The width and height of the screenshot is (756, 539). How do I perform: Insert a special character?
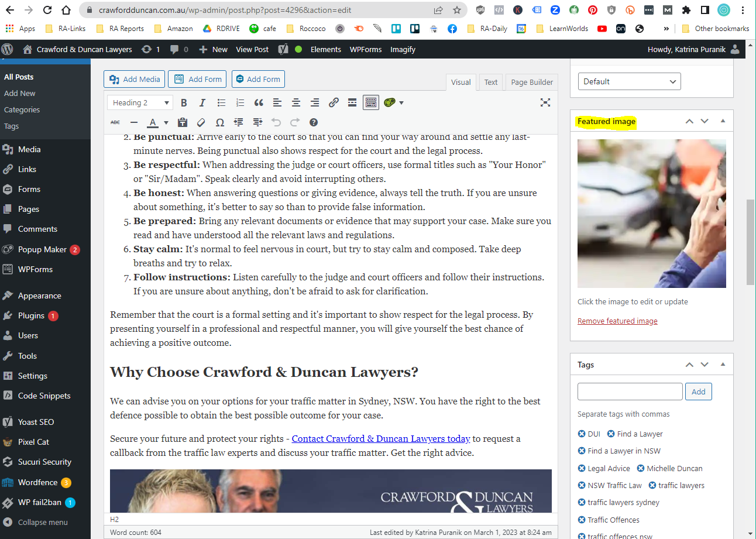click(219, 122)
